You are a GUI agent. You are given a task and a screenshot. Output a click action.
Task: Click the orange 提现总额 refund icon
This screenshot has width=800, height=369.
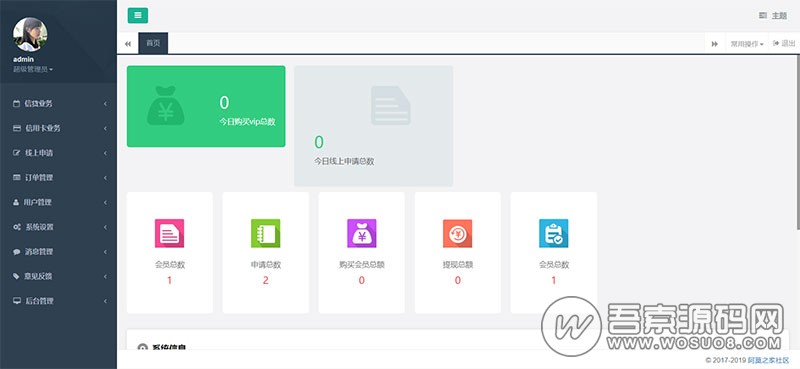(x=458, y=233)
